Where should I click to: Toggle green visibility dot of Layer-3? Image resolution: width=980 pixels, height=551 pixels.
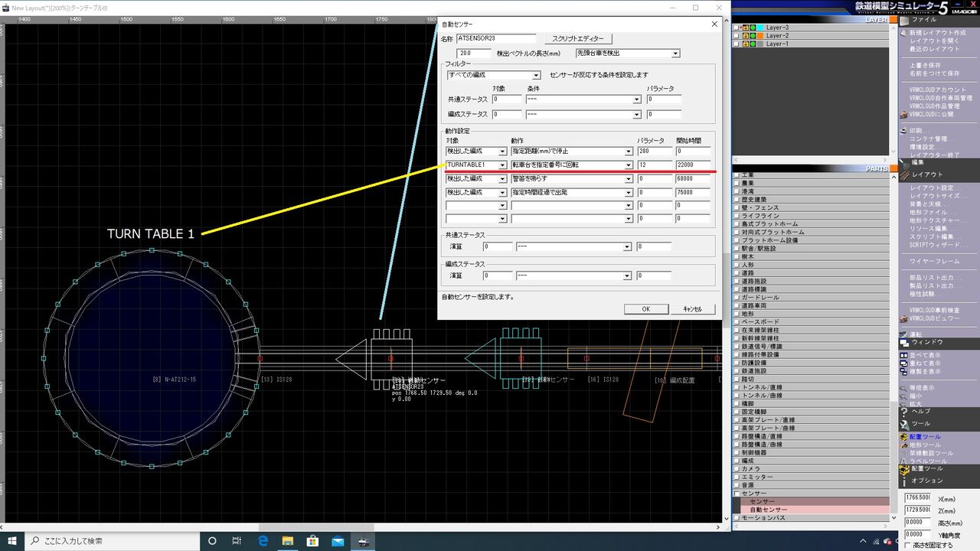tap(753, 28)
